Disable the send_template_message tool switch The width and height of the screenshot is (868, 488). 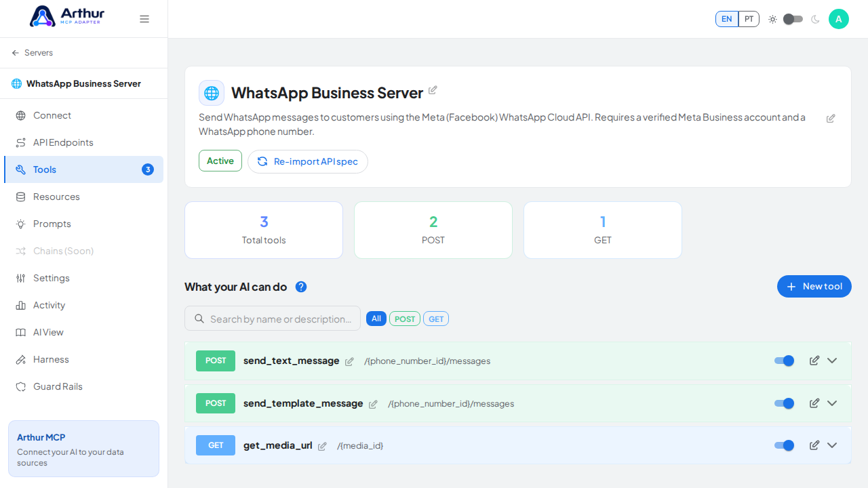pyautogui.click(x=784, y=403)
